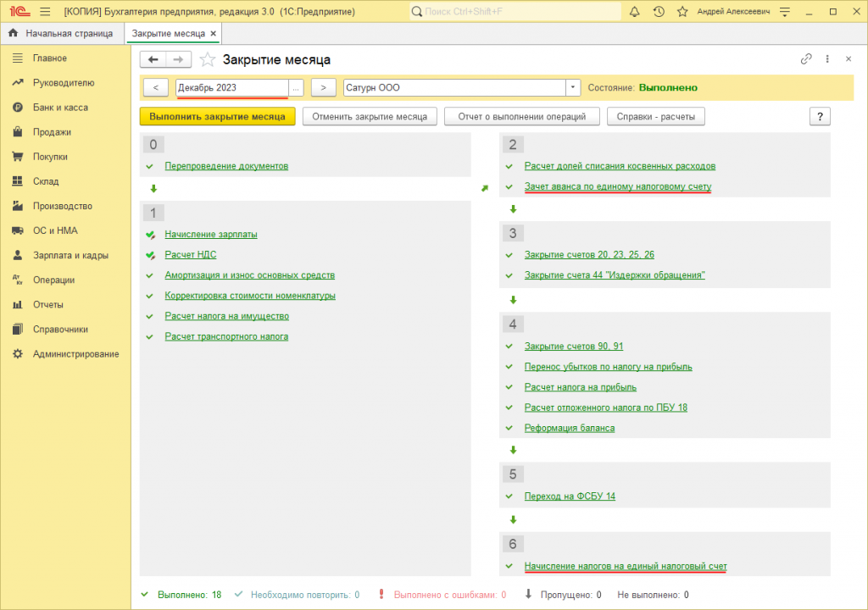Click Выполнить закрытие месяца button
Screen dimensions: 868x610
pyautogui.click(x=218, y=117)
